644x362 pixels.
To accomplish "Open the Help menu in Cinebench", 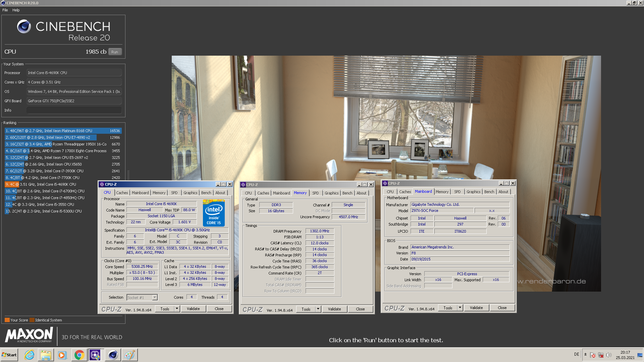I will pos(16,10).
